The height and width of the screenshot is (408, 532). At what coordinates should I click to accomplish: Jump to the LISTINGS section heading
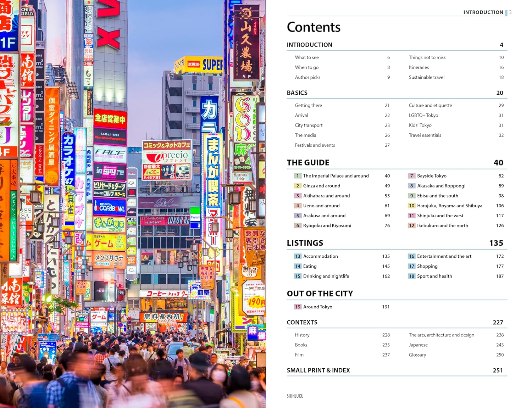point(305,243)
